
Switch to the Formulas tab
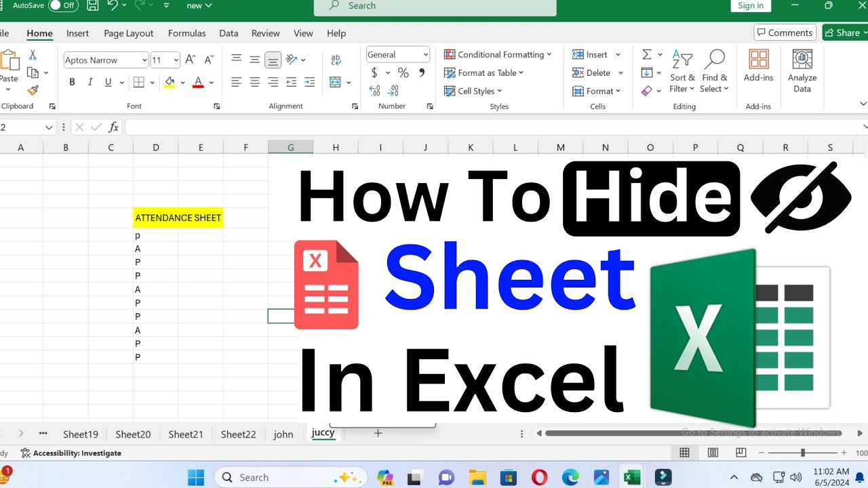(x=187, y=33)
